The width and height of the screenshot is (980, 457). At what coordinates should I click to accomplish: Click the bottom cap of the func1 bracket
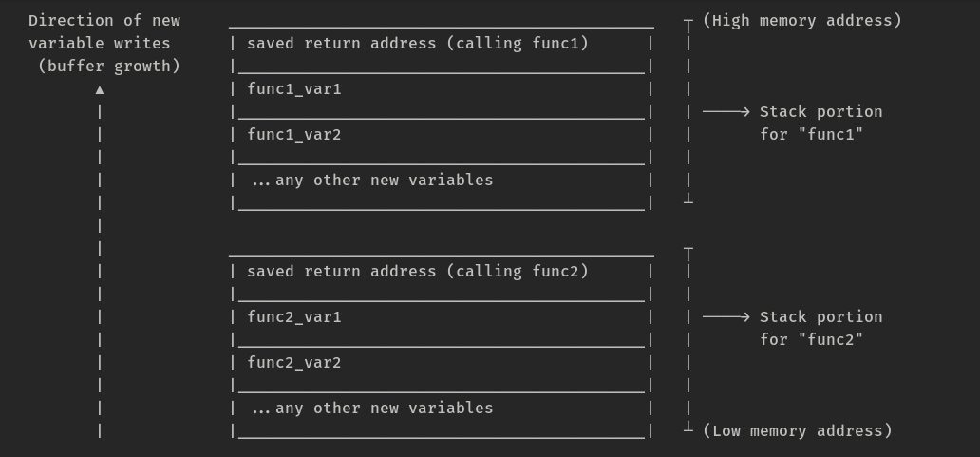[x=688, y=200]
